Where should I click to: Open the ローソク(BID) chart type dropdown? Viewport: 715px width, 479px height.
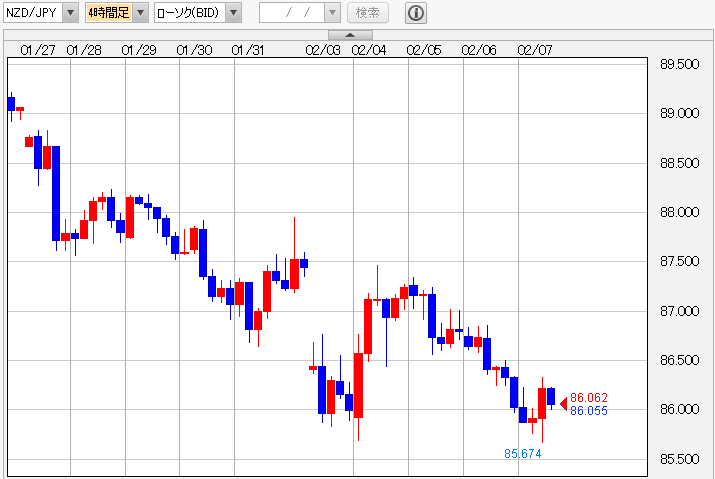pos(232,13)
